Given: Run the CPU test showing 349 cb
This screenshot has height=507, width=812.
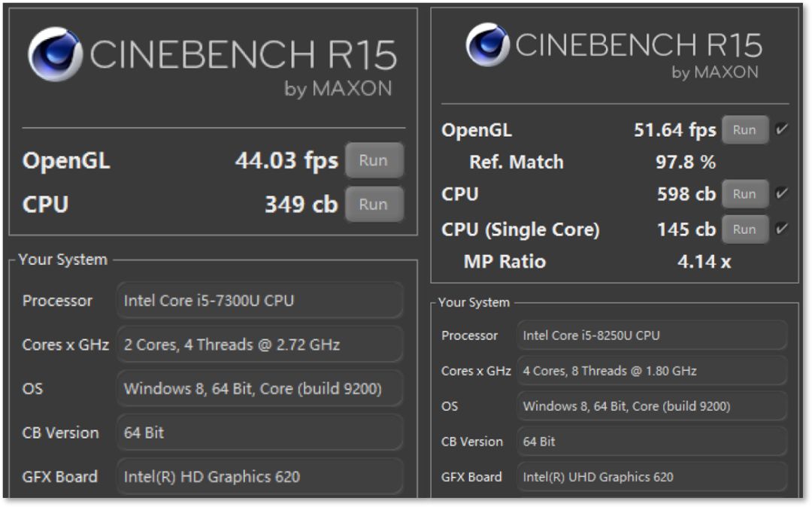Looking at the screenshot, I should click(374, 204).
